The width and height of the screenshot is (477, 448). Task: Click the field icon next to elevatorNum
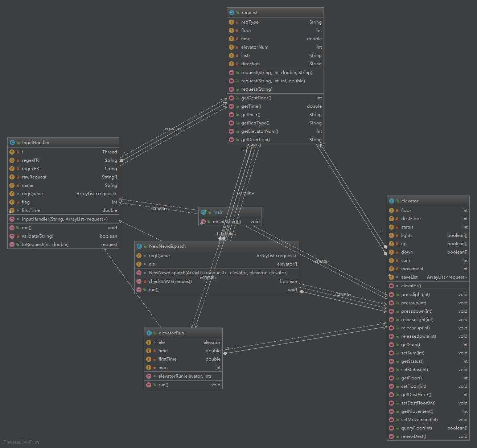231,47
